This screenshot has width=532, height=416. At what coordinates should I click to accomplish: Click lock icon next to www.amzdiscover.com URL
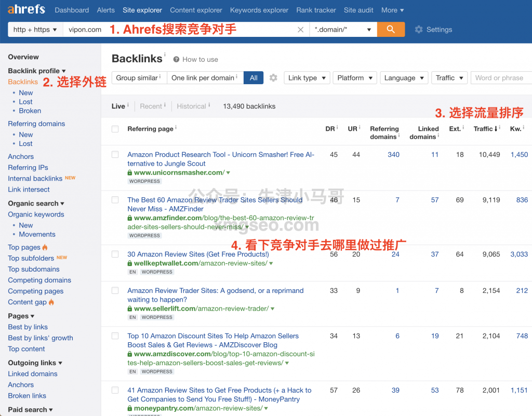click(x=129, y=354)
